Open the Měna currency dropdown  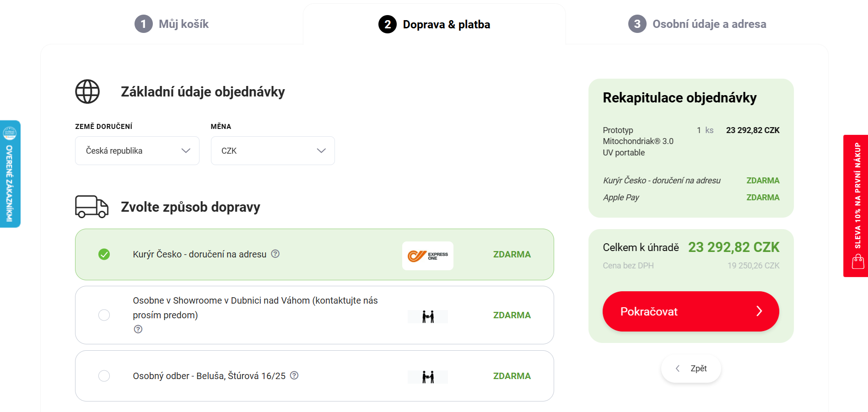272,150
